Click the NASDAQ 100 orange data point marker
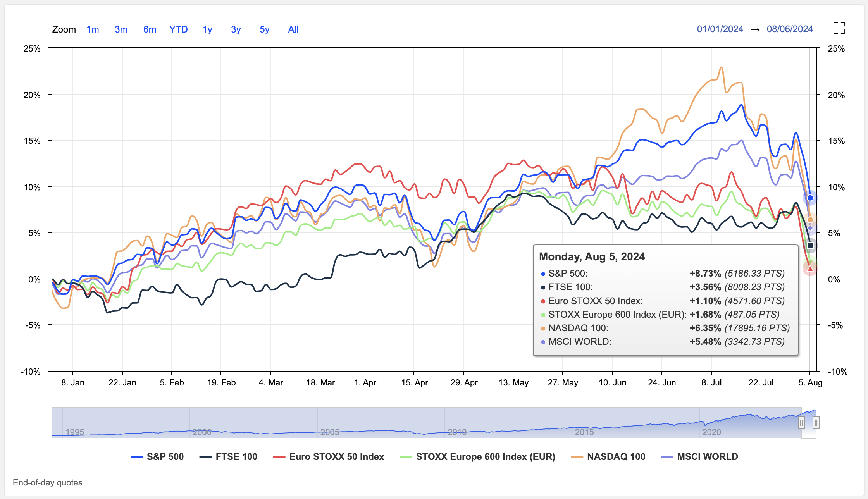 click(810, 220)
